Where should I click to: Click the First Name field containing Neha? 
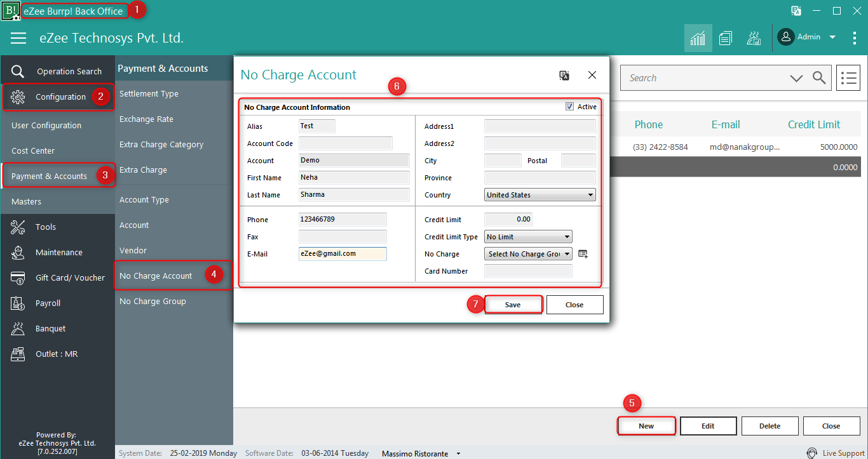[354, 178]
